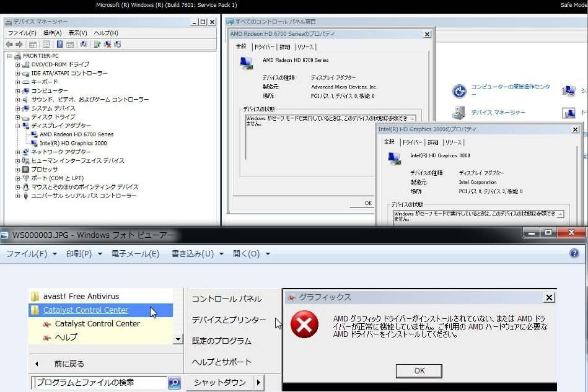Click update driver software icon

pos(97,44)
